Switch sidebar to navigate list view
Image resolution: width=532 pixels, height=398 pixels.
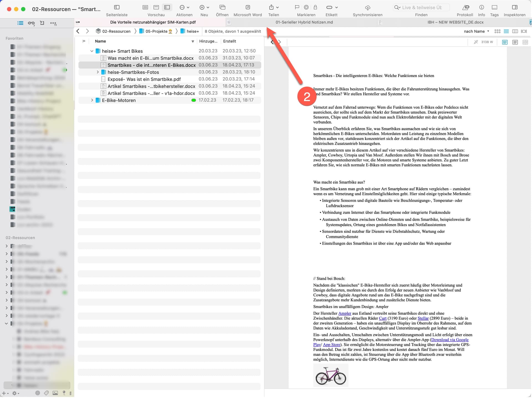[x=20, y=23]
